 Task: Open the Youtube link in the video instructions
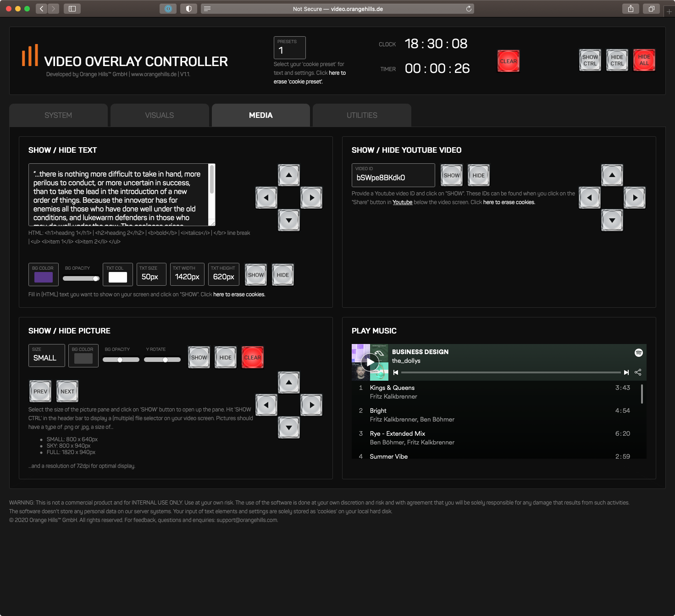point(402,202)
